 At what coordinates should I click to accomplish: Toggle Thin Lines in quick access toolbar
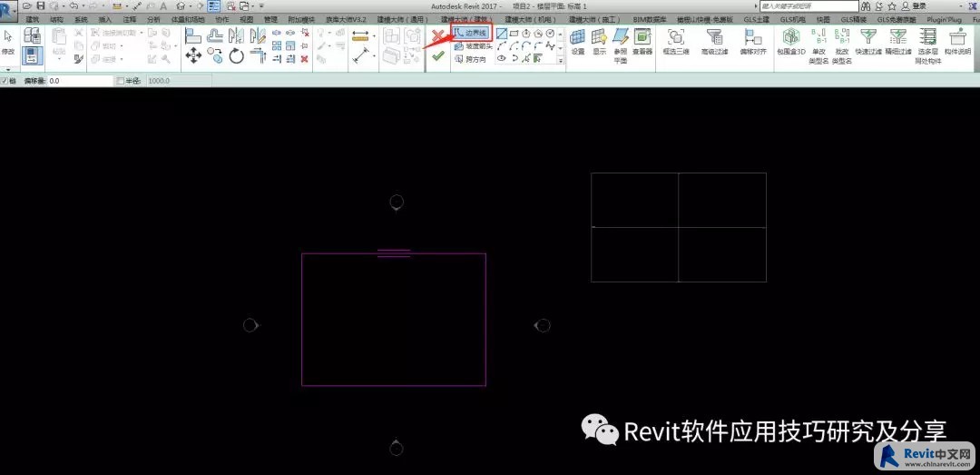[x=214, y=5]
